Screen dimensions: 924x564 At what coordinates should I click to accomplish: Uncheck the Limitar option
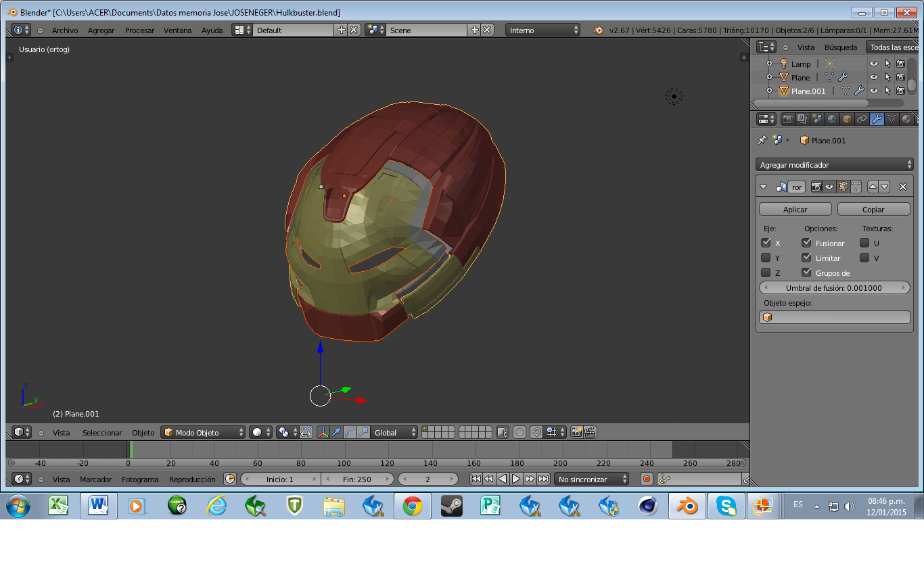[x=806, y=258]
